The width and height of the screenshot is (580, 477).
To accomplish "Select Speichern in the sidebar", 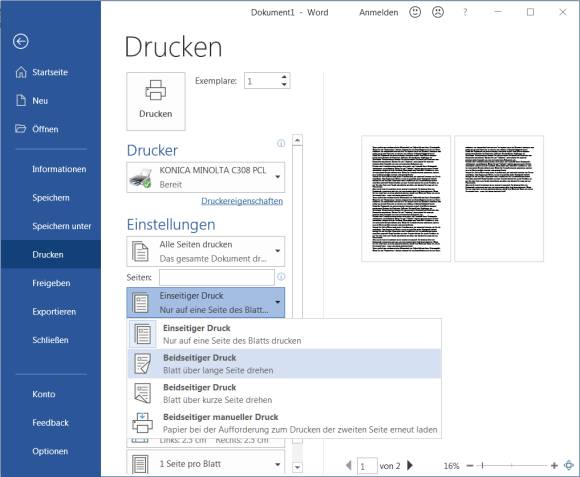I will (51, 197).
